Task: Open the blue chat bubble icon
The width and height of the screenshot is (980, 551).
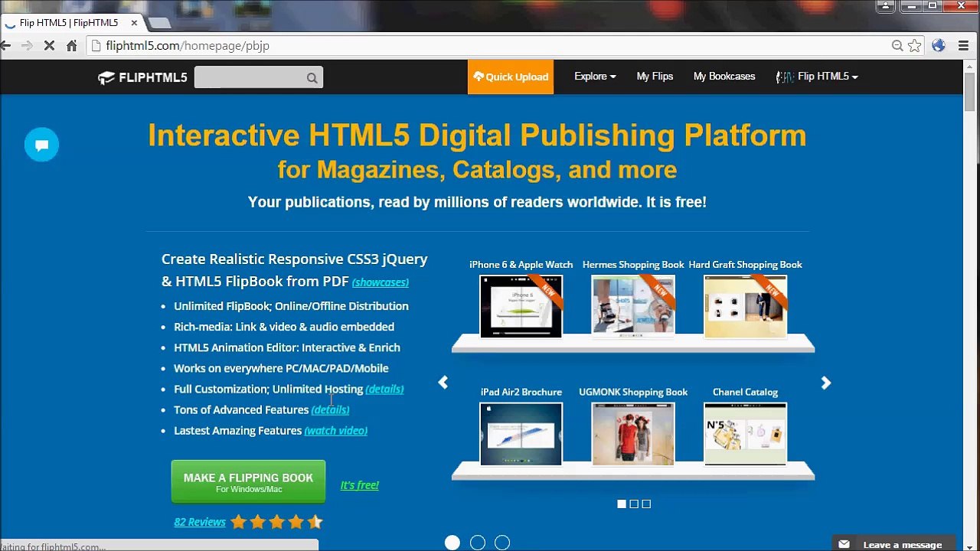Action: point(41,145)
